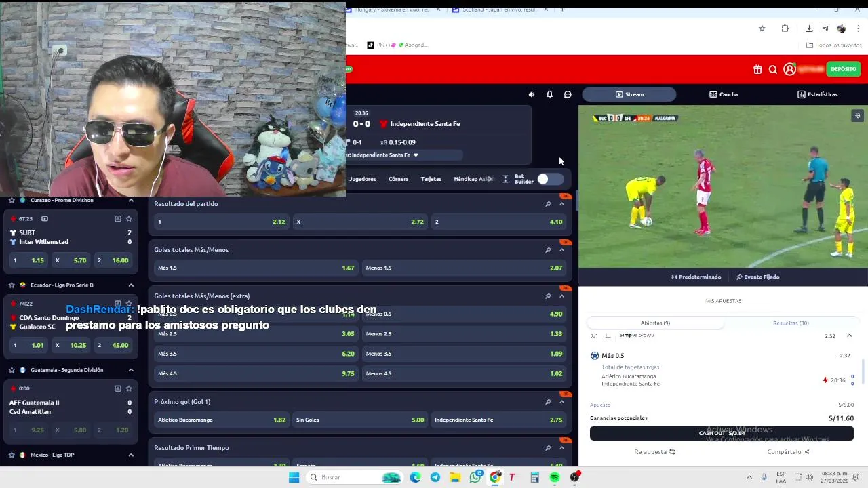Bet Más 1.5 goals at 1.67

click(256, 268)
